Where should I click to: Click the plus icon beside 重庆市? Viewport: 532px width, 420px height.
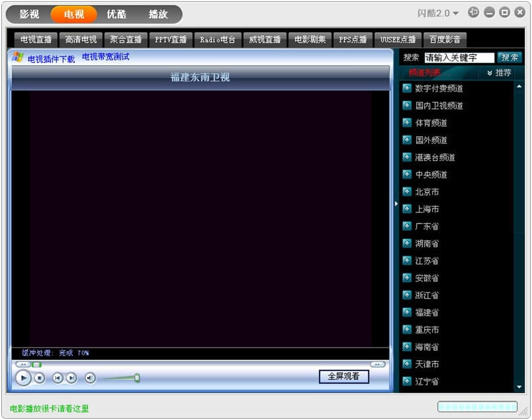point(407,330)
